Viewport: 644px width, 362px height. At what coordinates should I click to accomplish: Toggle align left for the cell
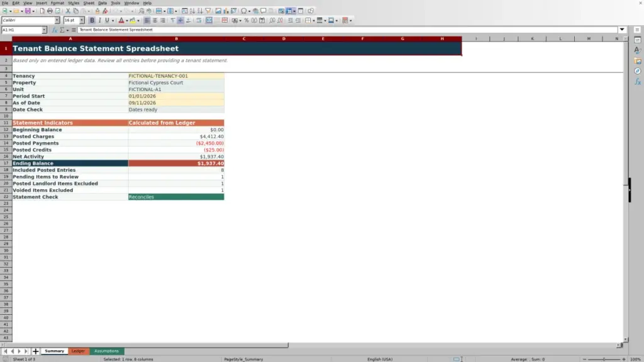coord(147,20)
